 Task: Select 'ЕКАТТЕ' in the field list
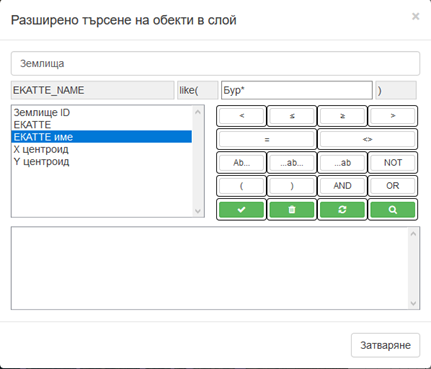[101, 125]
